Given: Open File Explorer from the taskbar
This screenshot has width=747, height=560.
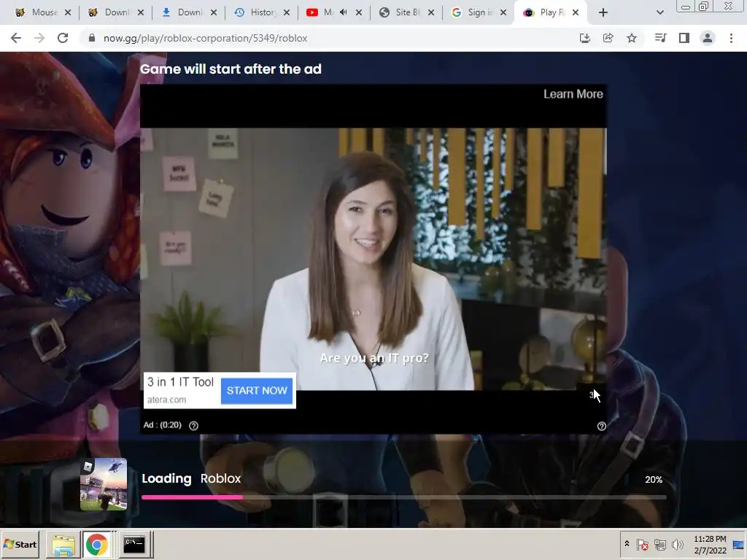Looking at the screenshot, I should point(63,544).
